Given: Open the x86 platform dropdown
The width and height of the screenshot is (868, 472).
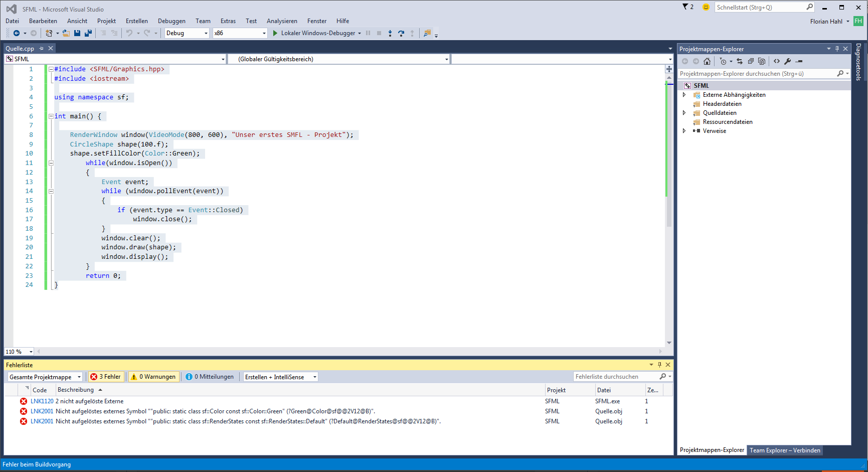Looking at the screenshot, I should coord(264,33).
